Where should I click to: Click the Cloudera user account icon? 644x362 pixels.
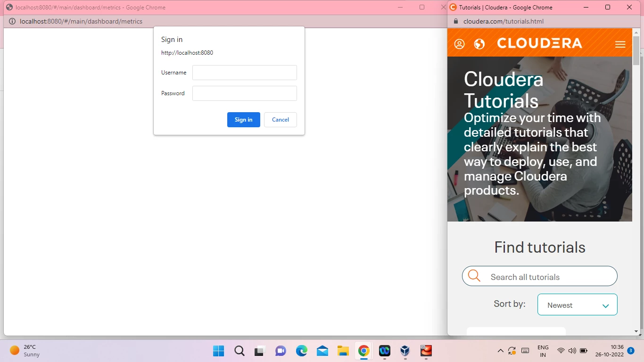[x=459, y=44]
